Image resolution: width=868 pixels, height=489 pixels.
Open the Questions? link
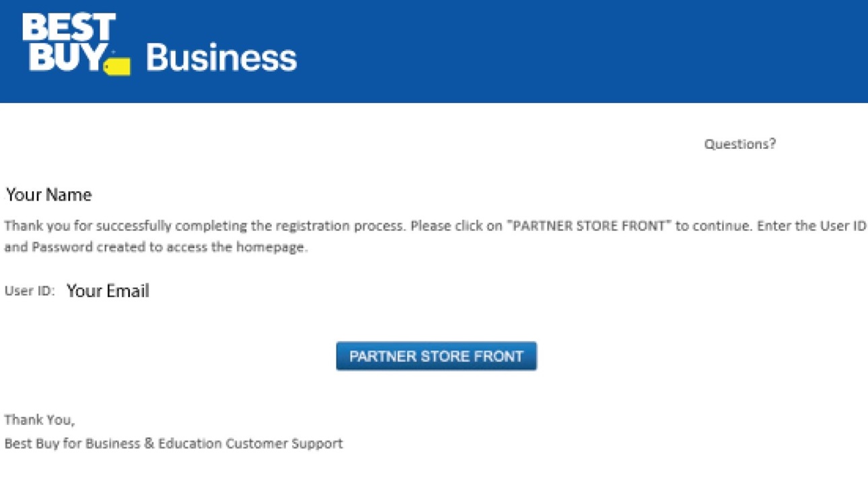coord(739,143)
